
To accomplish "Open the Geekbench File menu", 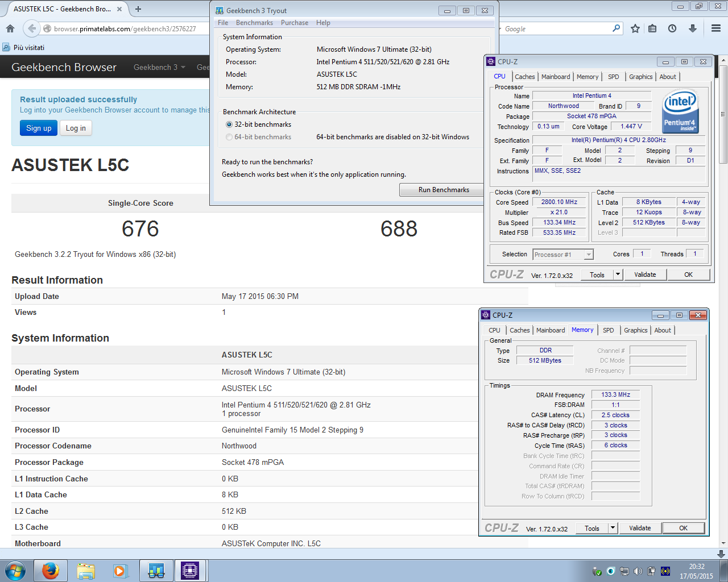I will click(x=223, y=23).
